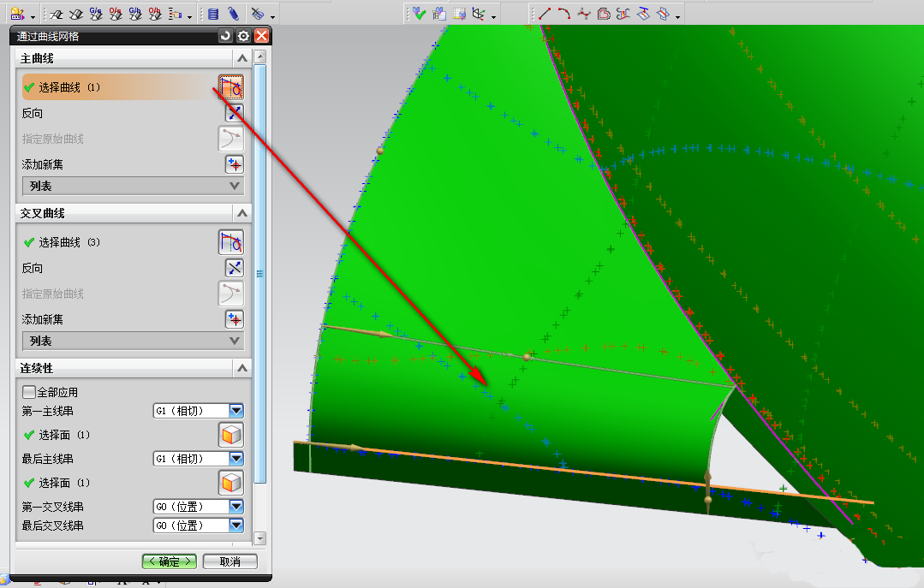Open last primary string continuity dropdown
Image resolution: width=924 pixels, height=588 pixels.
point(236,459)
